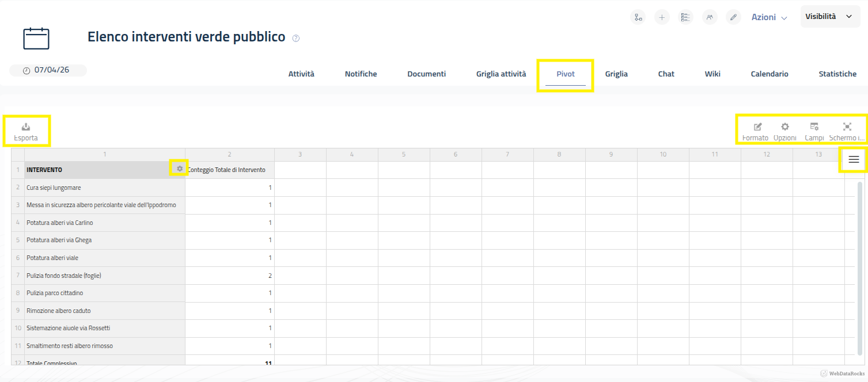This screenshot has height=382, width=868.
Task: Click the gear filter on INTERVENTO header
Action: pos(180,169)
